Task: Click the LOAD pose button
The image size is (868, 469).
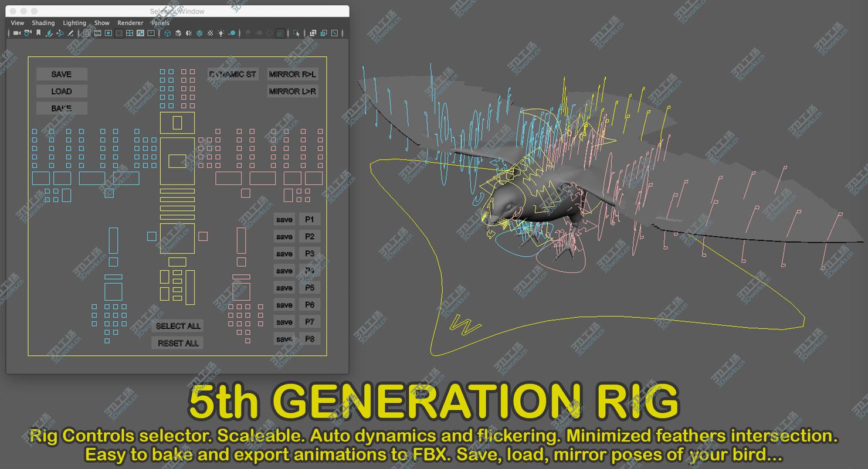Action: tap(62, 91)
